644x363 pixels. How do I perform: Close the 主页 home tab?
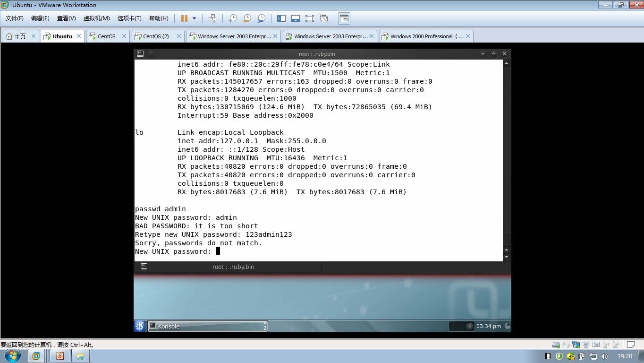[x=34, y=36]
